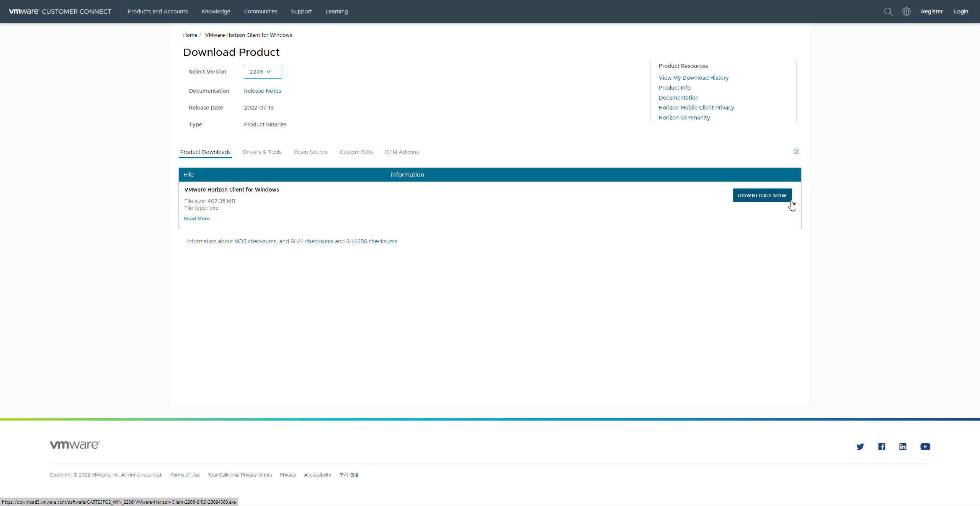Viewport: 980px width, 506px height.
Task: Open Products and Accounts menu
Action: (157, 11)
